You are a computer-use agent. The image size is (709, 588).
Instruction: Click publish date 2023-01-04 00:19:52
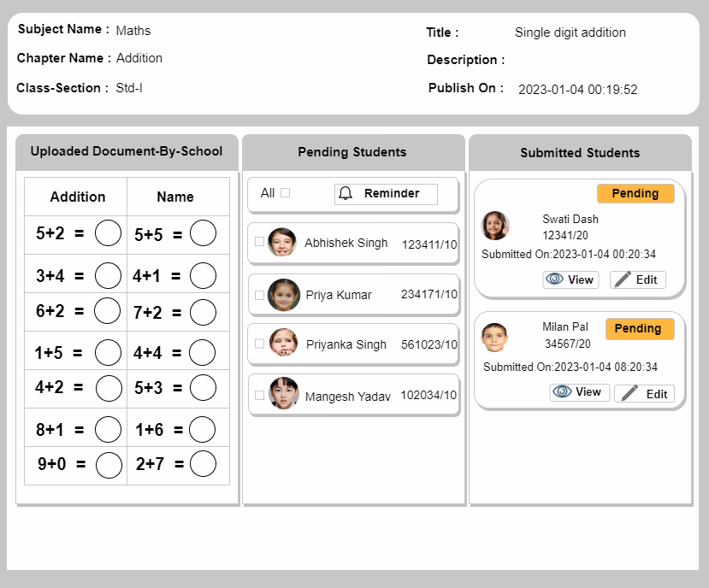578,90
